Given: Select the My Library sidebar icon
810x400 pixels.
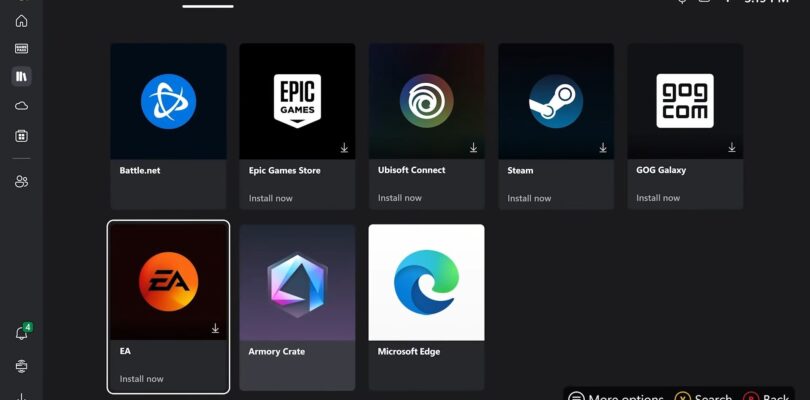Looking at the screenshot, I should point(21,76).
